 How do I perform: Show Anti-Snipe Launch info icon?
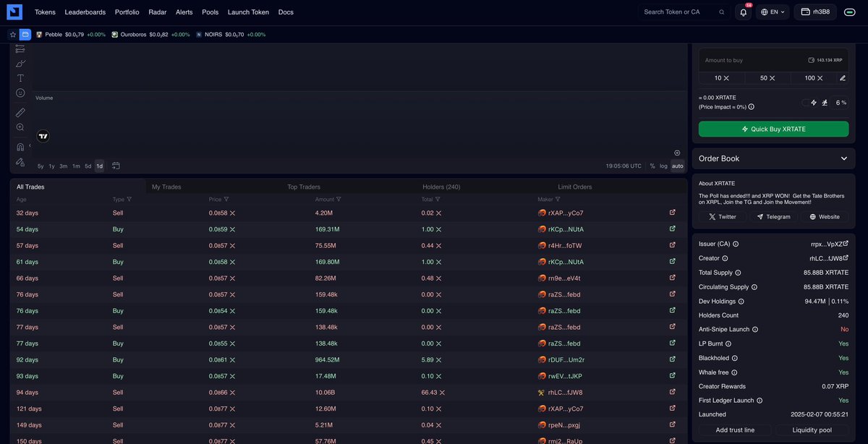(755, 329)
